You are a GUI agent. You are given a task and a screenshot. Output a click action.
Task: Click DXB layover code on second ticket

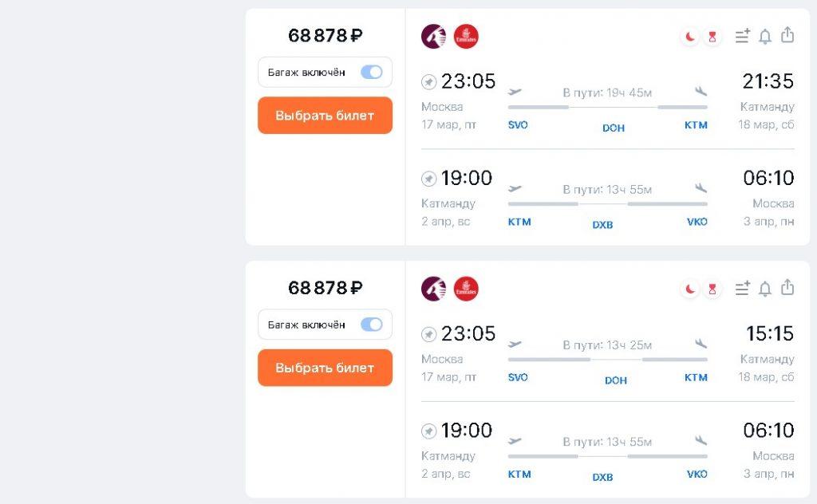[x=603, y=478]
